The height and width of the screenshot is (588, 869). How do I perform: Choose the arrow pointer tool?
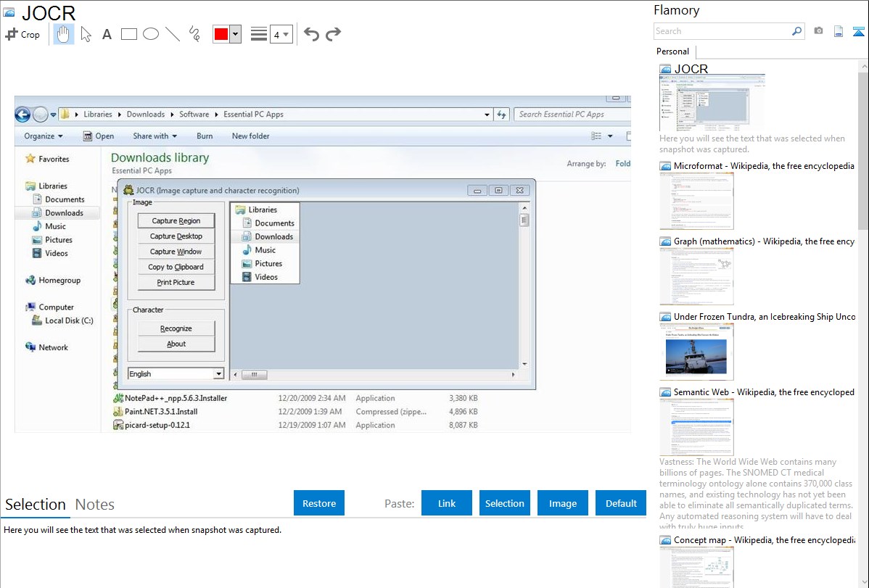tap(86, 34)
